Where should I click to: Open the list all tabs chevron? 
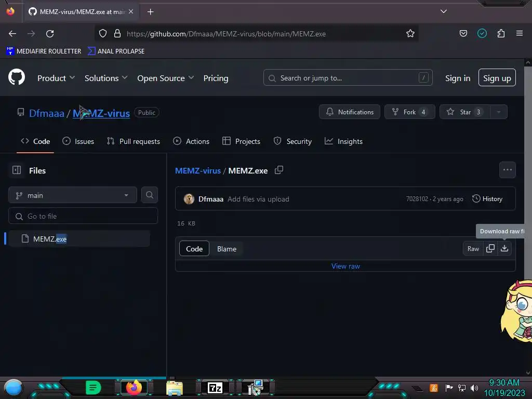pyautogui.click(x=444, y=11)
